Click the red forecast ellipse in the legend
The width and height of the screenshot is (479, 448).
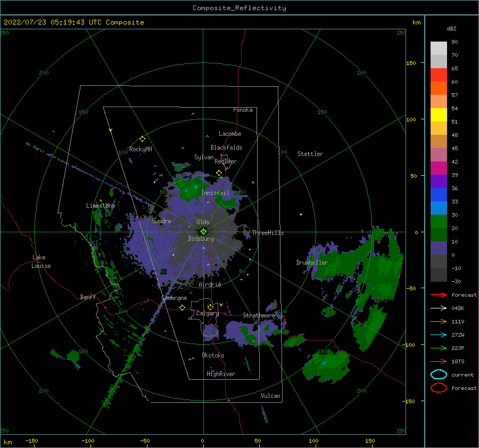[439, 388]
